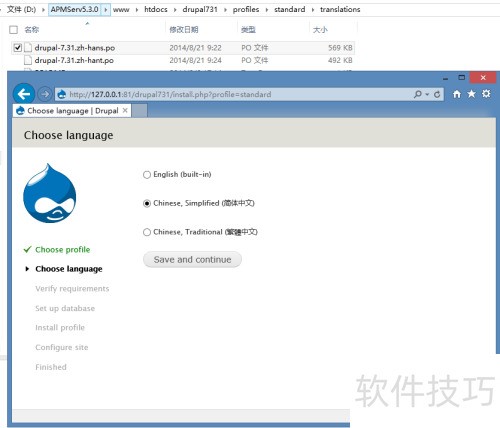Click the Finished step text
The height and width of the screenshot is (428, 500).
click(x=51, y=367)
